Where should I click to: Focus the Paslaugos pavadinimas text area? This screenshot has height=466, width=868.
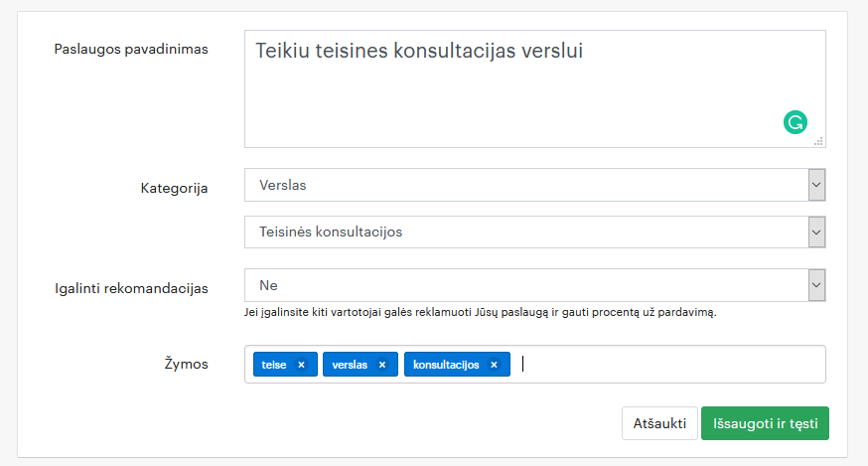534,88
